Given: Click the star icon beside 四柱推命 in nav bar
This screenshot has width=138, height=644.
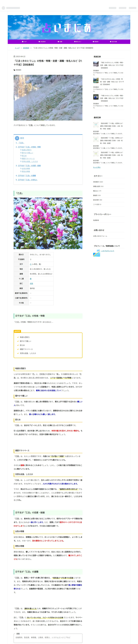Looking at the screenshot, I should pos(39,42).
